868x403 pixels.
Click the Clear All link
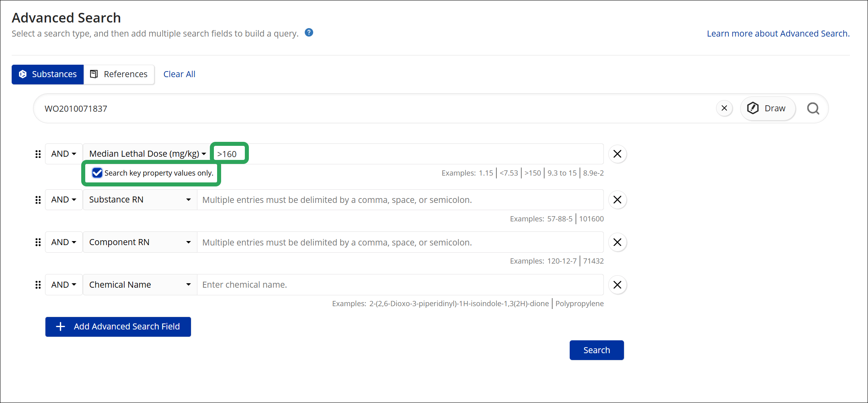[x=179, y=74]
